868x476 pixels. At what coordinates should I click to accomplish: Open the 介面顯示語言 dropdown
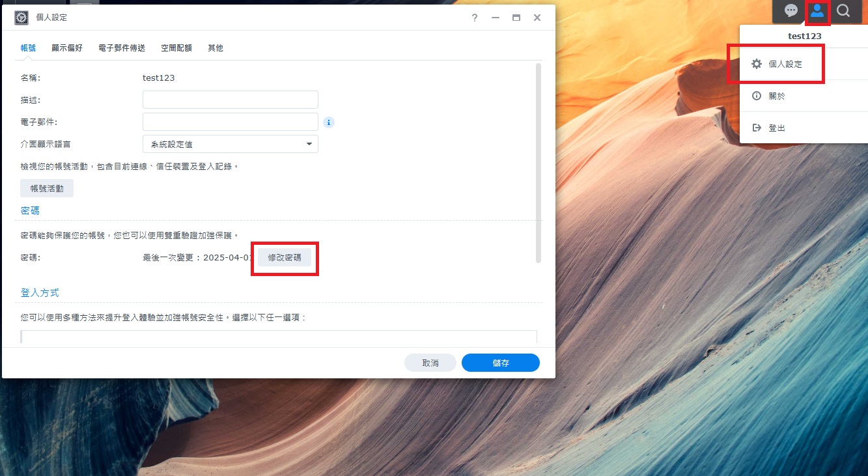coord(230,144)
